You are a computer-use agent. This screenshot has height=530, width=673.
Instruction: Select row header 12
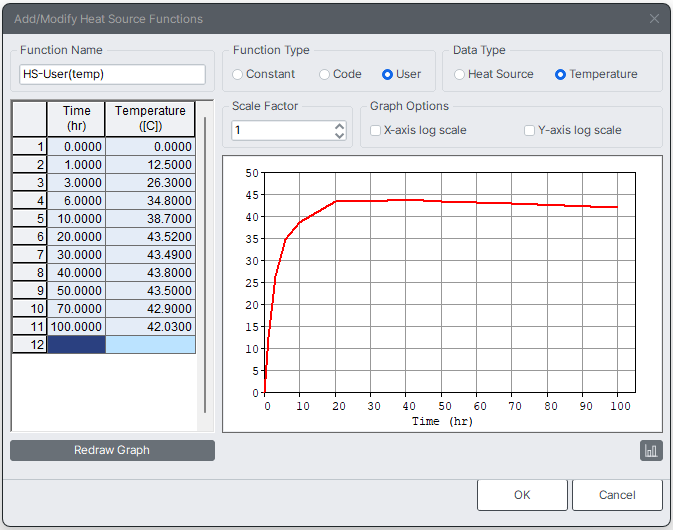pos(30,345)
